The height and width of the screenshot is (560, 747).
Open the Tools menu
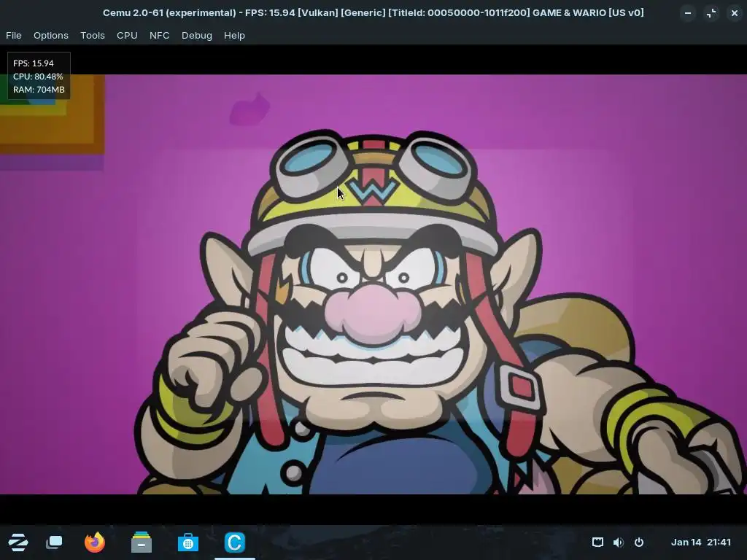click(93, 35)
